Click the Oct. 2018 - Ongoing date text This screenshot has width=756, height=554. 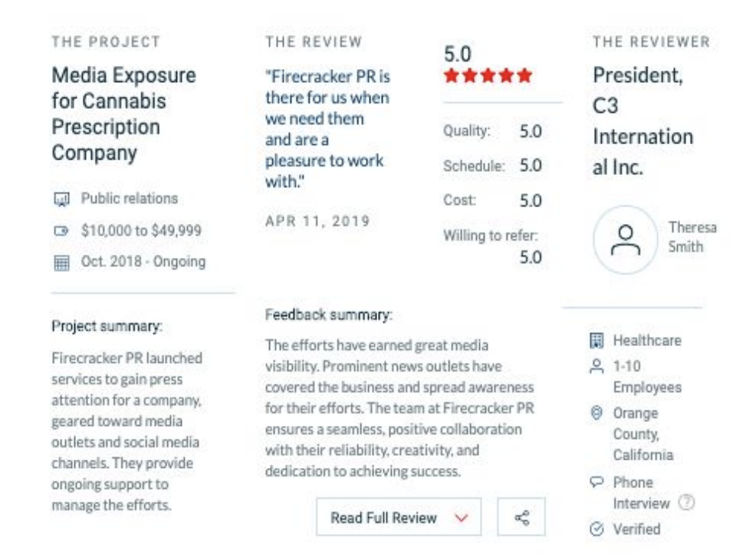tap(143, 262)
